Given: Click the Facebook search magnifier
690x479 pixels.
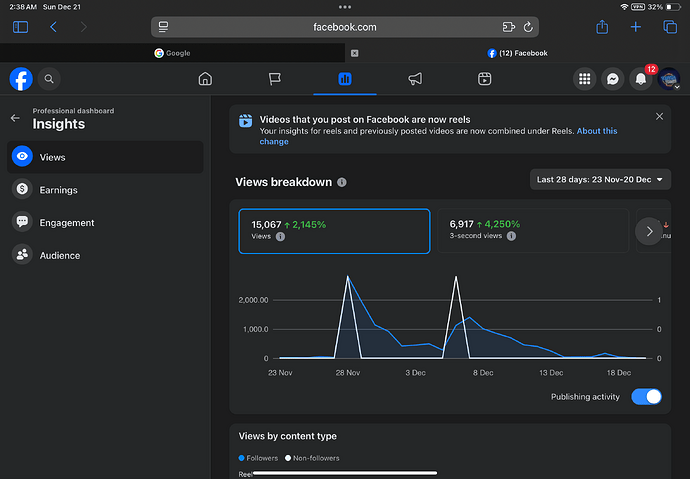Looking at the screenshot, I should pyautogui.click(x=49, y=79).
